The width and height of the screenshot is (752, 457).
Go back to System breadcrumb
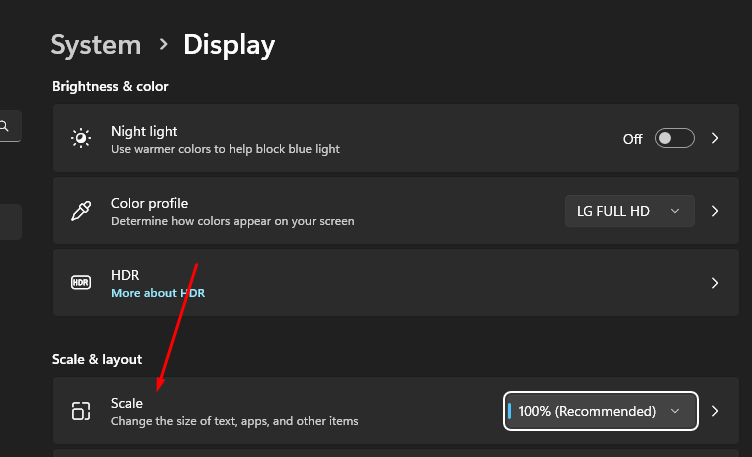click(x=96, y=45)
